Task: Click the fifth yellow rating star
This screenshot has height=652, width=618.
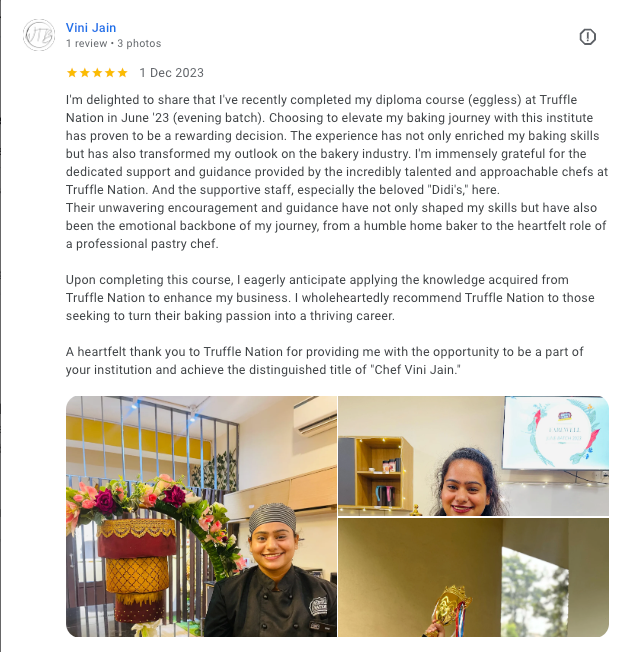Action: pos(122,73)
